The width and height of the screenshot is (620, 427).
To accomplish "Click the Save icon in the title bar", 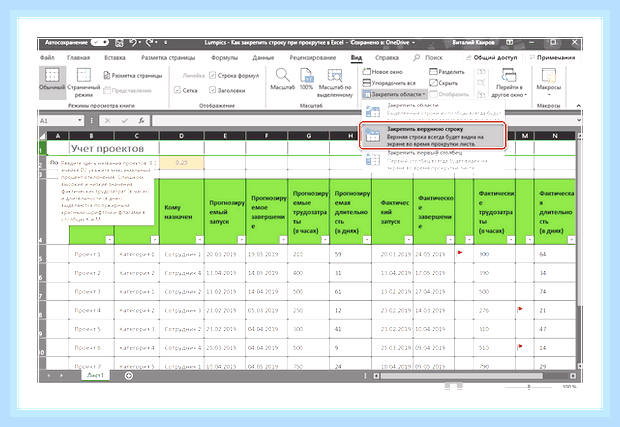I will tap(119, 43).
